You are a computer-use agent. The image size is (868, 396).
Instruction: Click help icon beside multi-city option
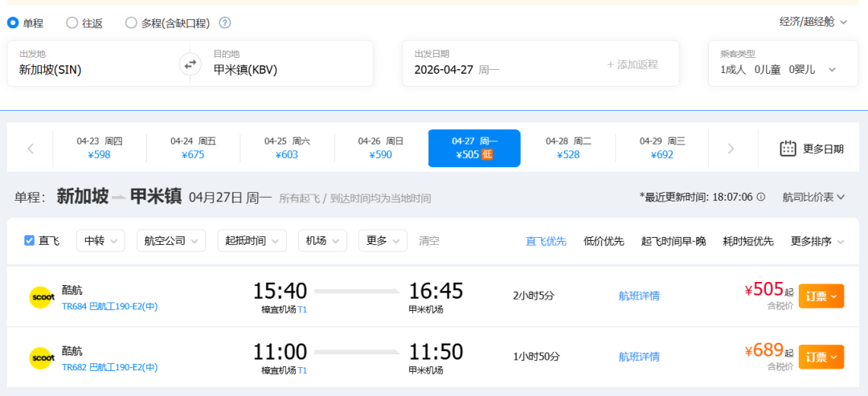tap(225, 22)
